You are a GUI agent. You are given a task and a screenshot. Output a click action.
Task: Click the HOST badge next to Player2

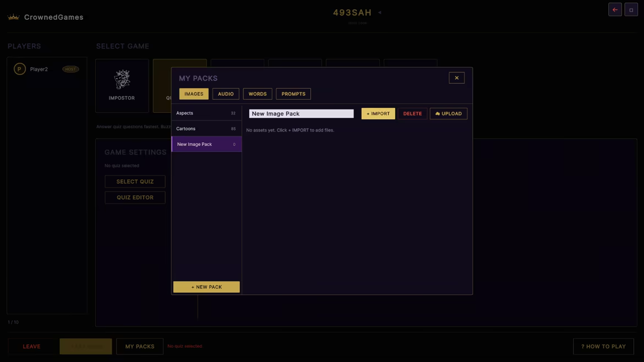coord(70,69)
